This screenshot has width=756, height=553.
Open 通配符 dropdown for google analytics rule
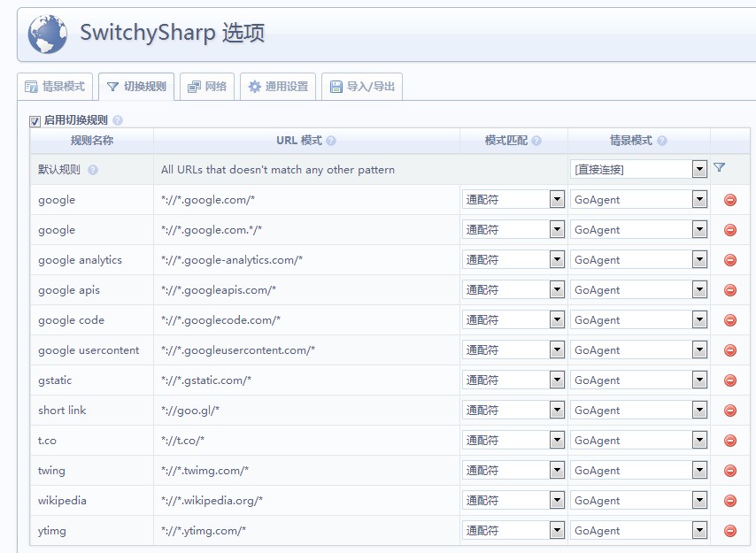[x=513, y=259]
